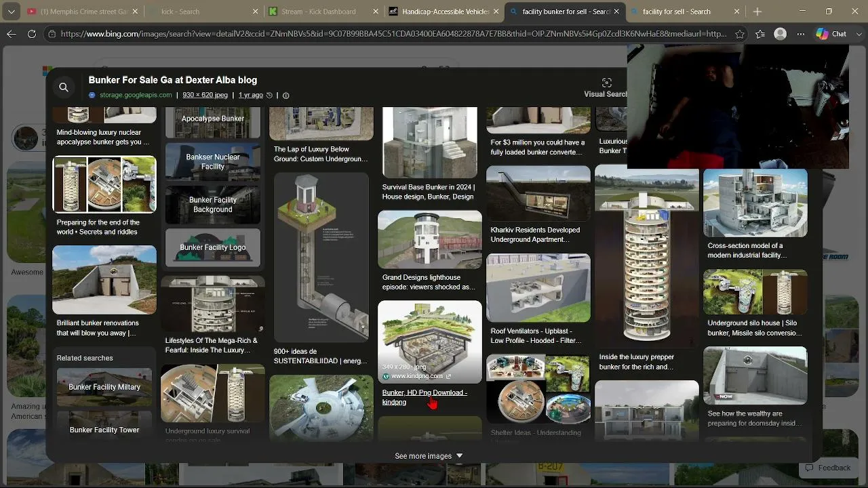Select the Bankser Nuclear Facility related search
This screenshot has width=868, height=488.
coord(213,161)
